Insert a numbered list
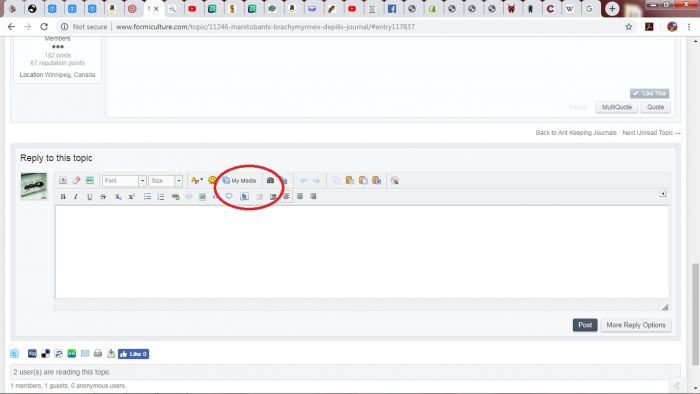The image size is (700, 394). tap(161, 197)
